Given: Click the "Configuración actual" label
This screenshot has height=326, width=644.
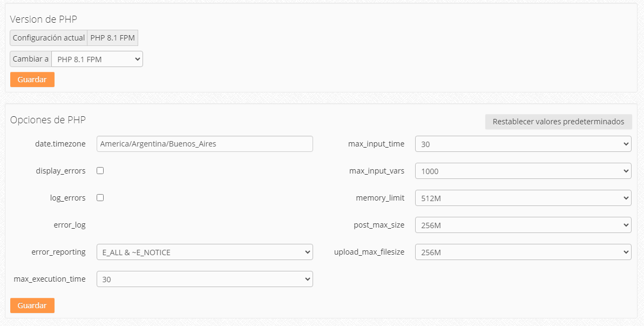Looking at the screenshot, I should click(x=49, y=38).
